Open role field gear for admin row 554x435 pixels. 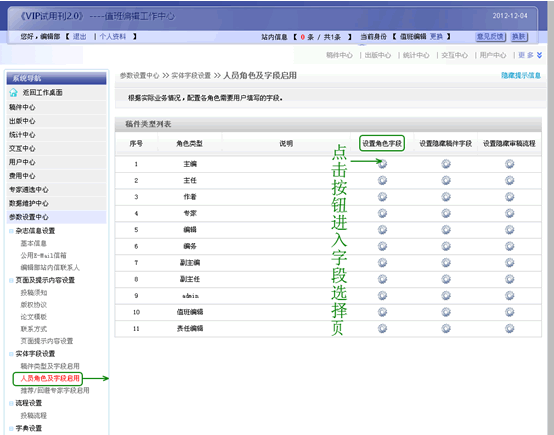click(x=382, y=295)
